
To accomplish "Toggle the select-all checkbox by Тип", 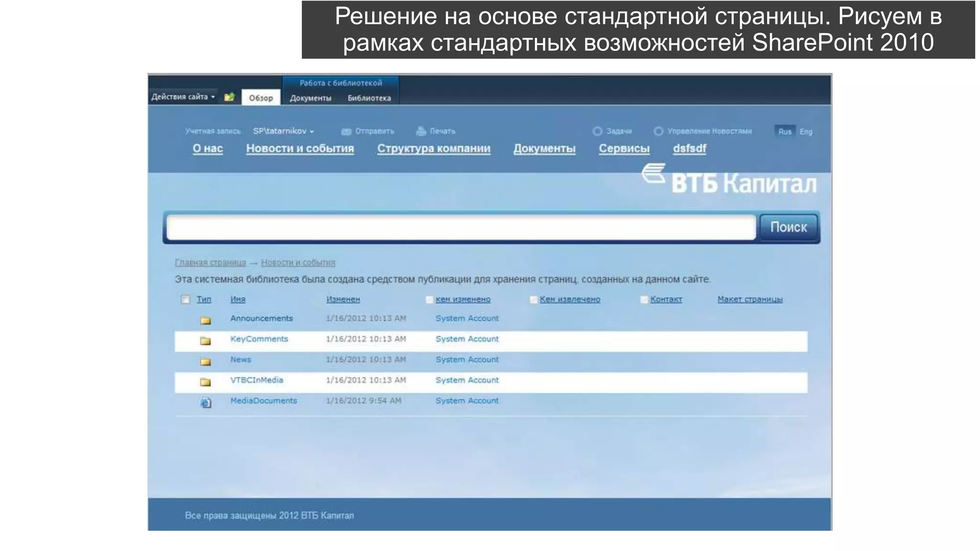I will 186,299.
